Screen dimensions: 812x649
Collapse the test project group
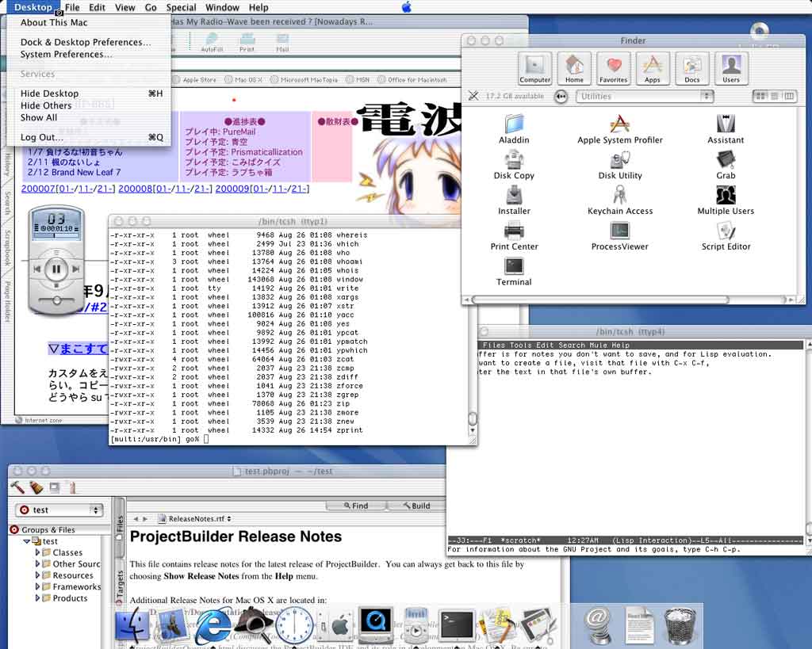pyautogui.click(x=26, y=541)
